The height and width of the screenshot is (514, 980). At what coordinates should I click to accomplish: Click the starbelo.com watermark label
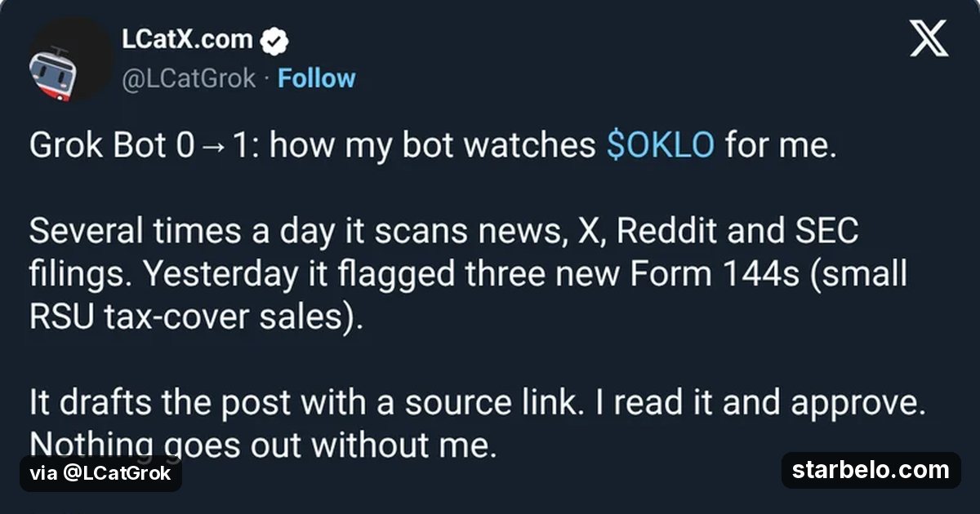[x=871, y=470]
